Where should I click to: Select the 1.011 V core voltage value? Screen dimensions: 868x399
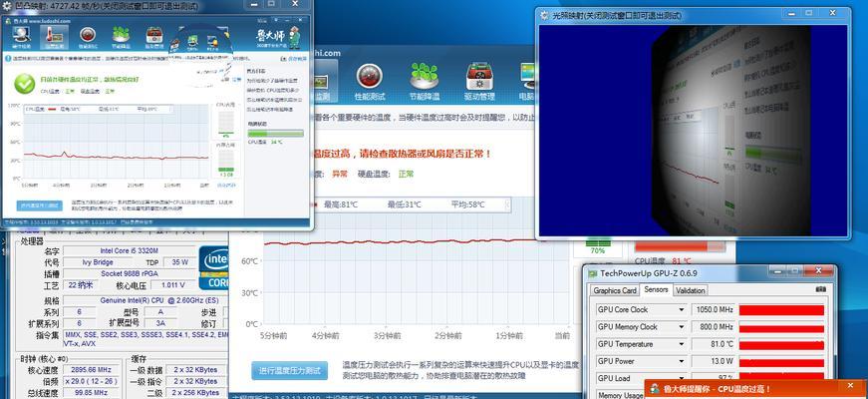click(172, 285)
